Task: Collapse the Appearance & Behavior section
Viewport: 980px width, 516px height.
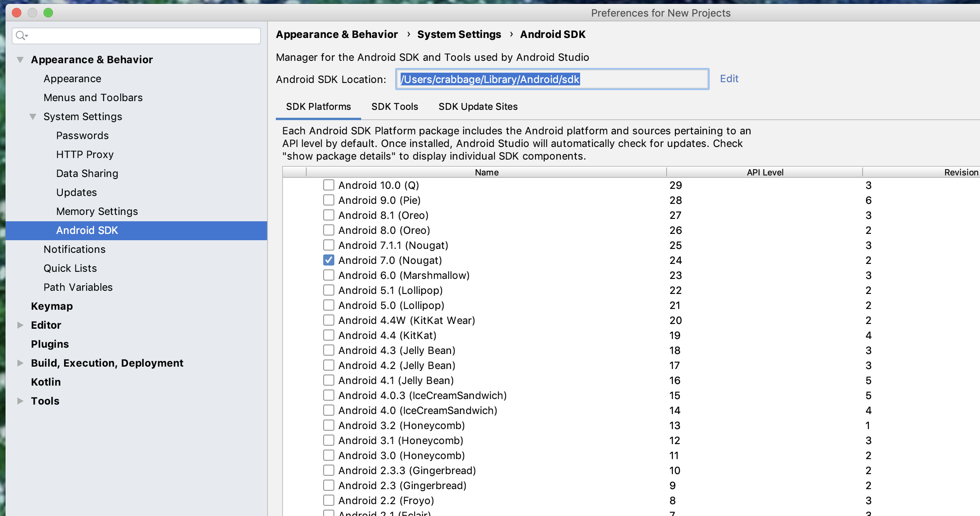Action: (20, 60)
